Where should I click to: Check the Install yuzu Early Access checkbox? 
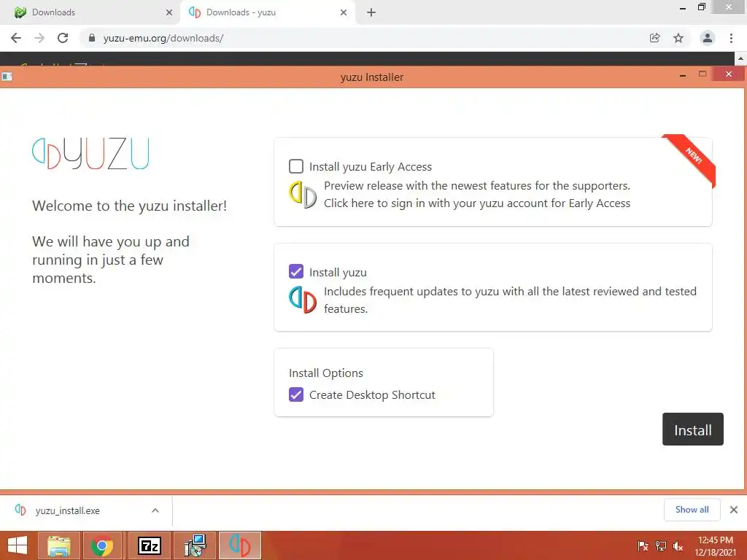coord(296,166)
